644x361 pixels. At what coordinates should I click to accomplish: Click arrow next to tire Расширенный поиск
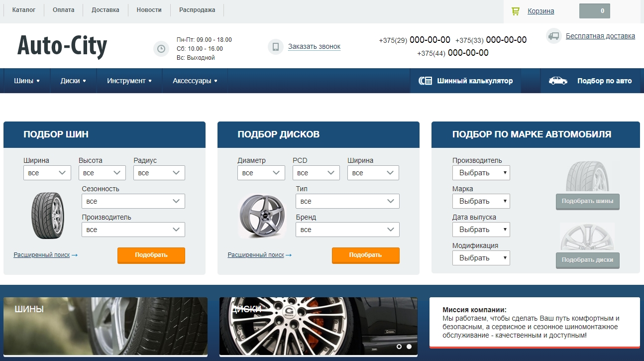click(75, 255)
